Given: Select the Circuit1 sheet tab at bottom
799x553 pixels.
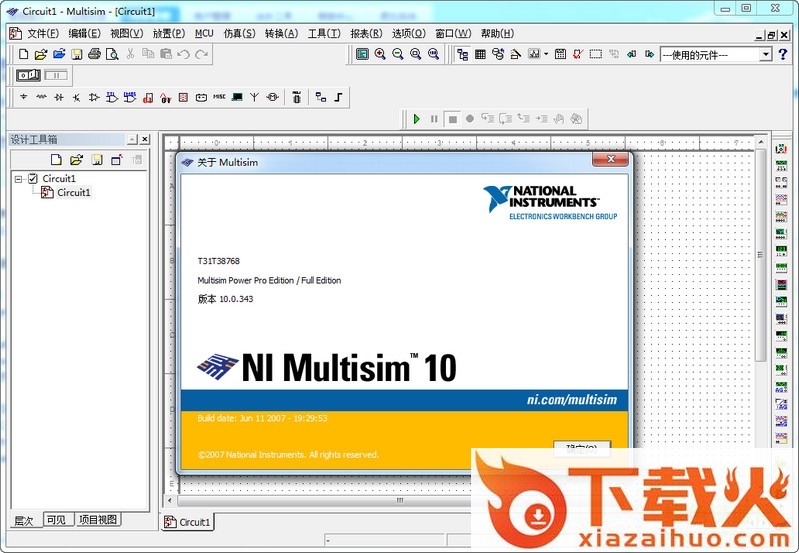Looking at the screenshot, I should point(188,522).
